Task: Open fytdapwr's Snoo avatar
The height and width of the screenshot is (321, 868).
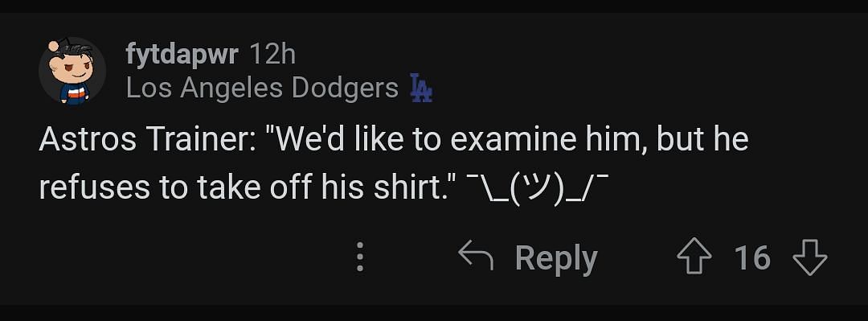Action: pos(72,72)
